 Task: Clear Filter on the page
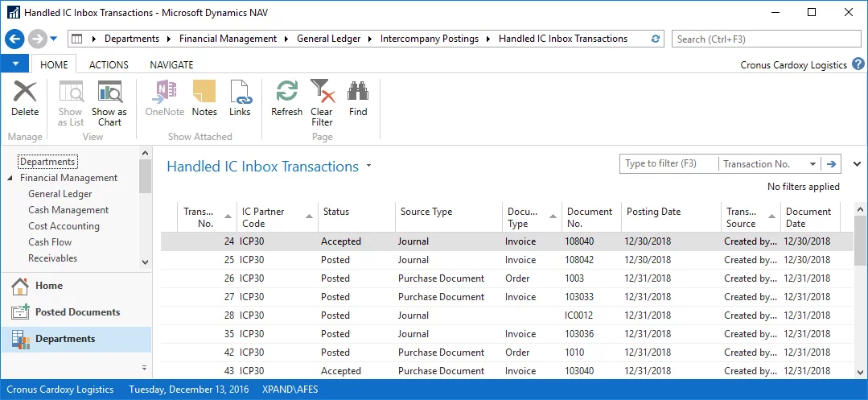[322, 103]
